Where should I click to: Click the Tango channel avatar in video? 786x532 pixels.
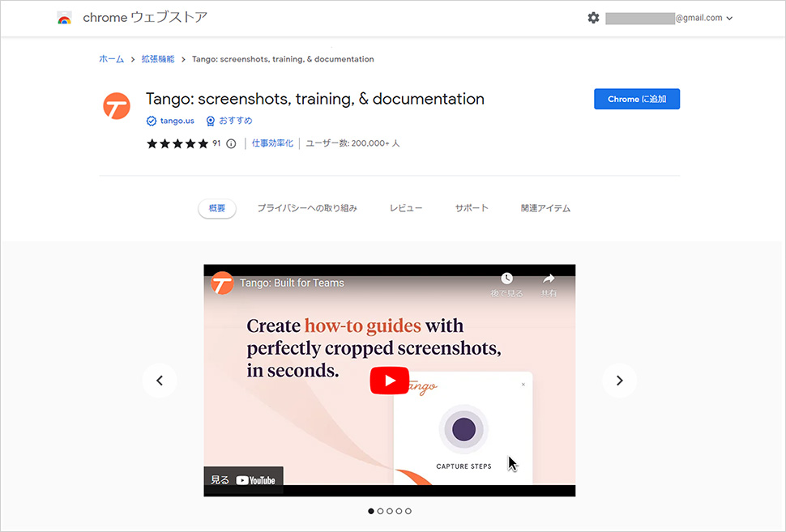pos(222,283)
